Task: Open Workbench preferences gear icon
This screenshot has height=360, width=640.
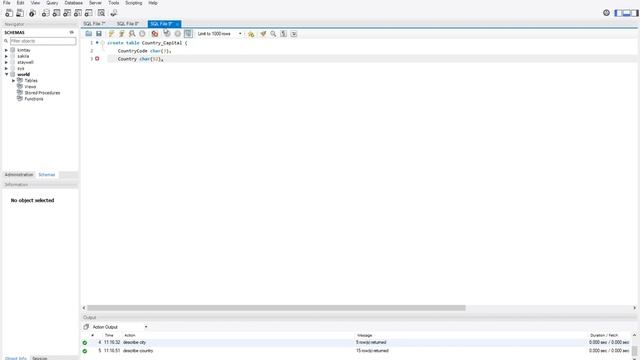Action: (607, 13)
